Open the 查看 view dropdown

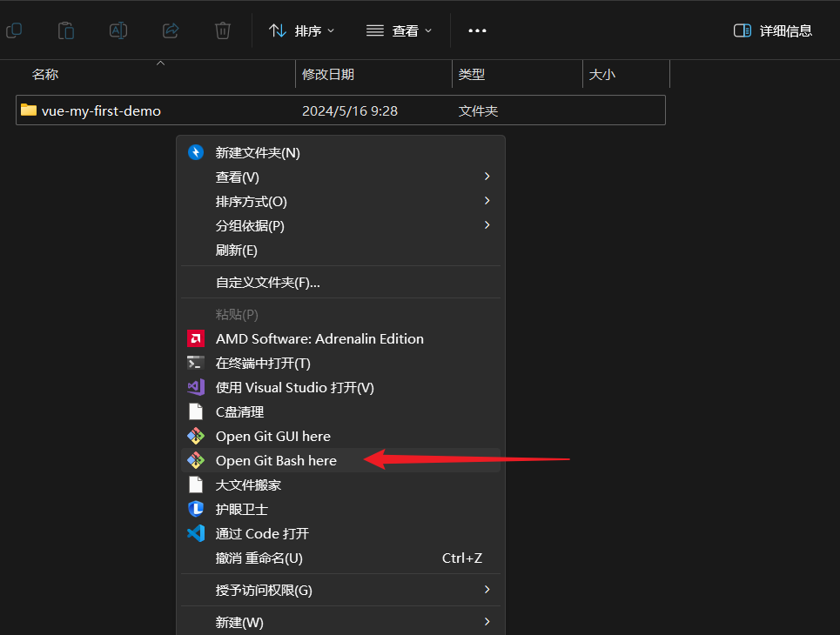coord(399,30)
